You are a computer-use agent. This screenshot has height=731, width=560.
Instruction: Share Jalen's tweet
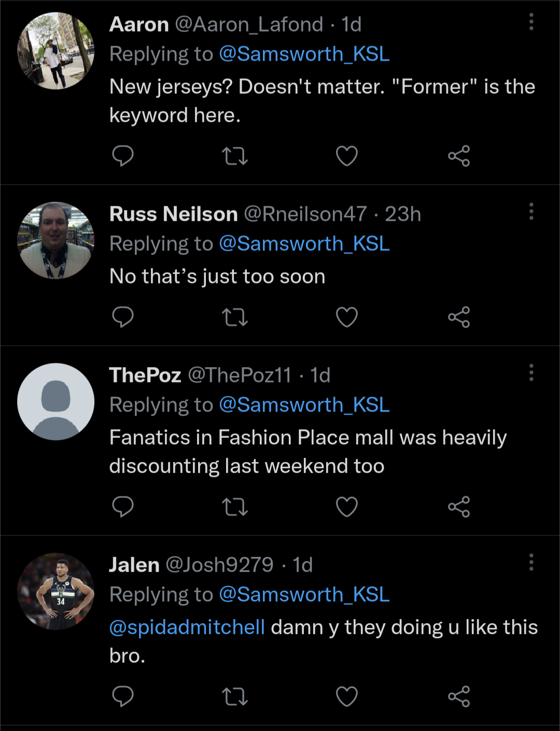(459, 696)
